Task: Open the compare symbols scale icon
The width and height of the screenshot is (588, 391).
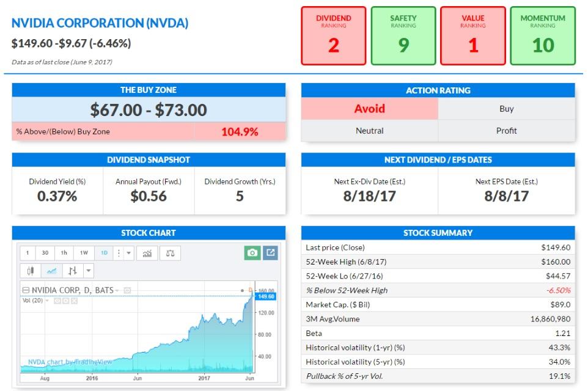Action: pyautogui.click(x=171, y=253)
